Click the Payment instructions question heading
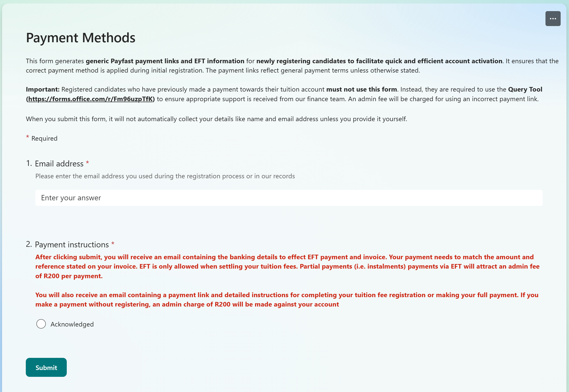Viewport: 569px width, 392px height. 72,245
